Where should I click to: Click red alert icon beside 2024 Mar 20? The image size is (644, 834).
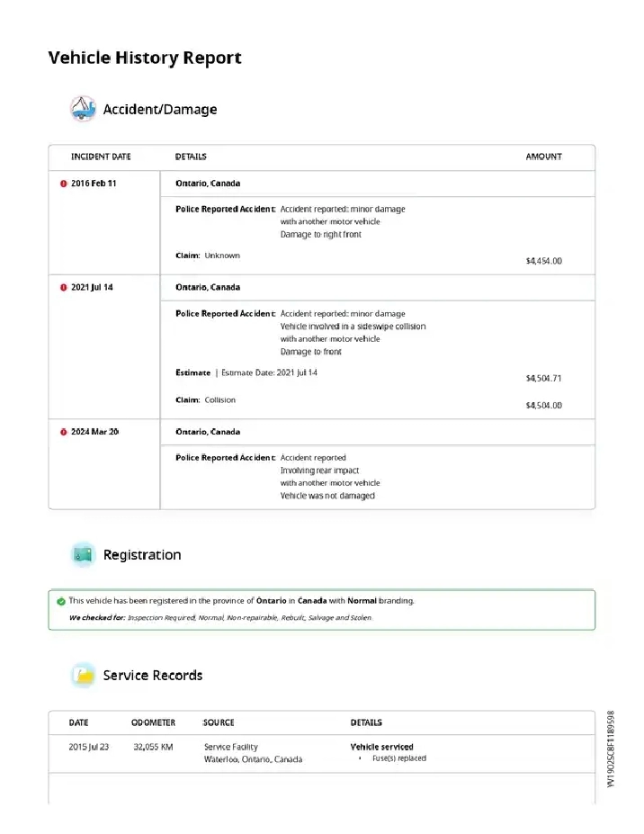coord(63,432)
